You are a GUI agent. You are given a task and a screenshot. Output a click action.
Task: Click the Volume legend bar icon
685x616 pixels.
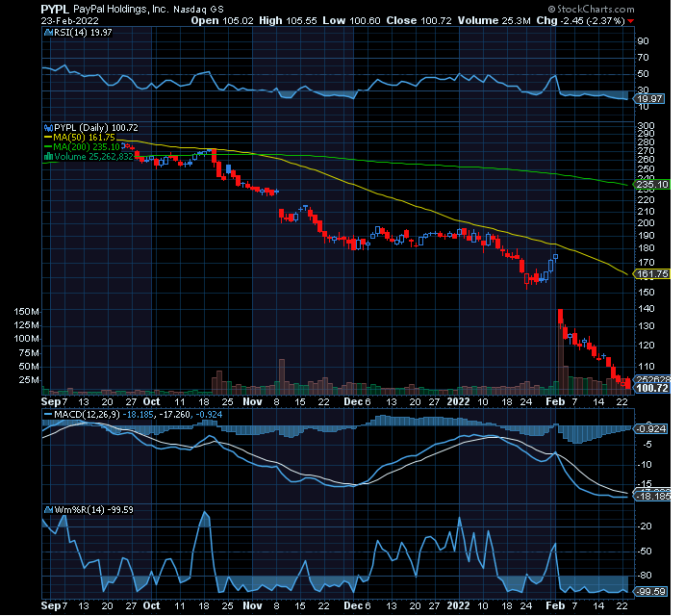click(48, 157)
